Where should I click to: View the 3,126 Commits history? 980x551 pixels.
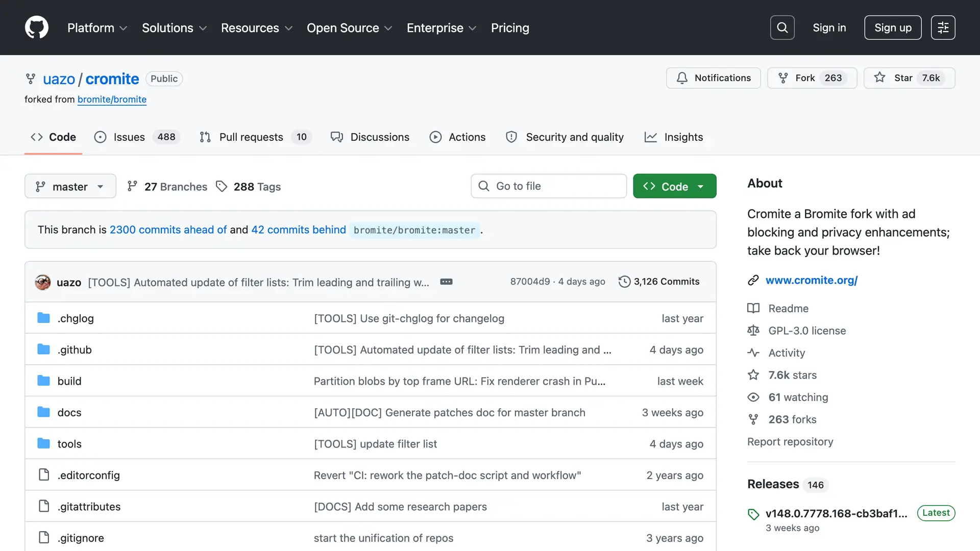[659, 282]
